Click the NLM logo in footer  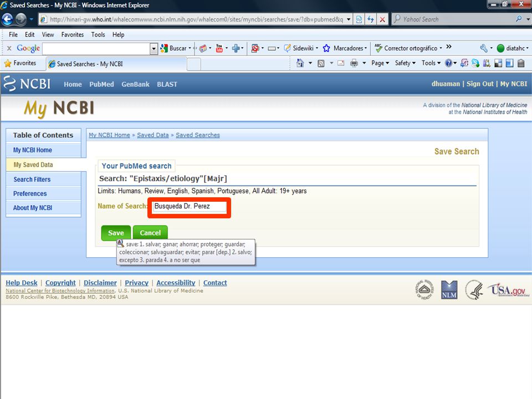[449, 290]
